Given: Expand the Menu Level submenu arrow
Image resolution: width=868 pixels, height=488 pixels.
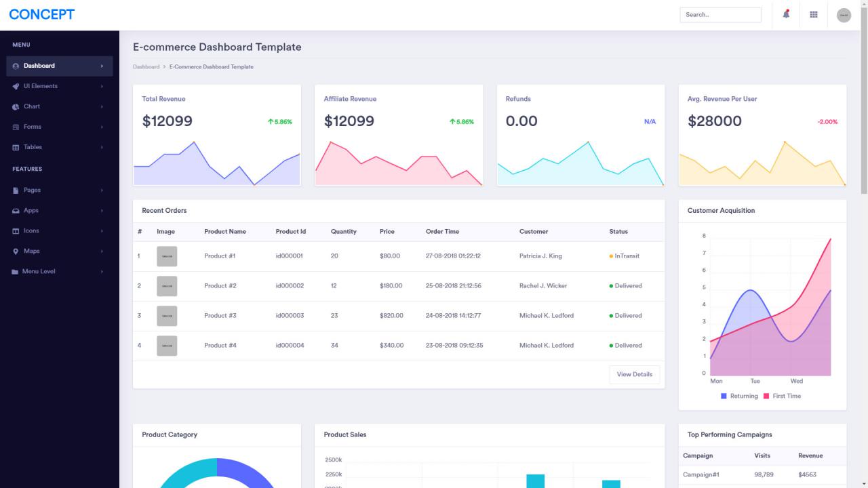Looking at the screenshot, I should point(102,272).
